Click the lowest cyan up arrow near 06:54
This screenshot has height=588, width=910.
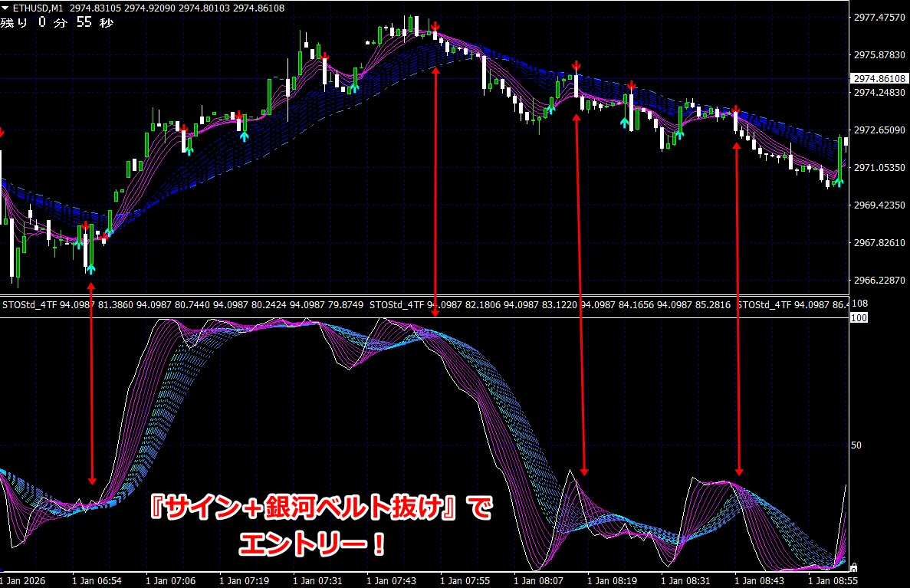pos(91,268)
